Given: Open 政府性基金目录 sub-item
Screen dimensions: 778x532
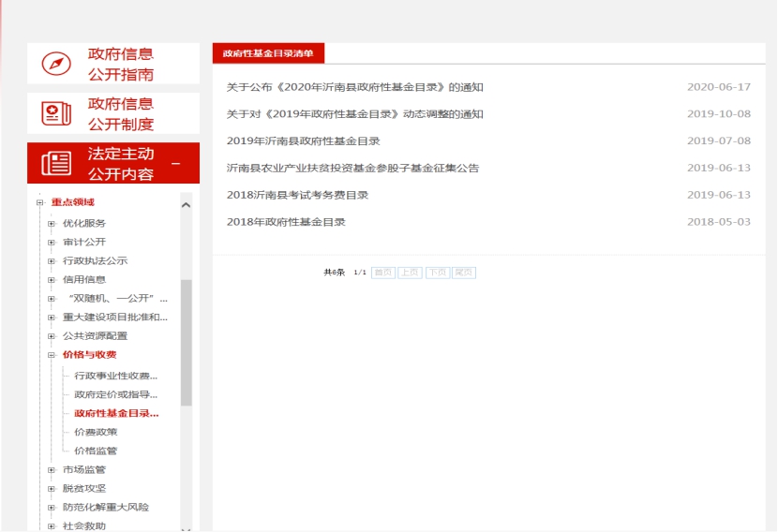Looking at the screenshot, I should point(116,413).
